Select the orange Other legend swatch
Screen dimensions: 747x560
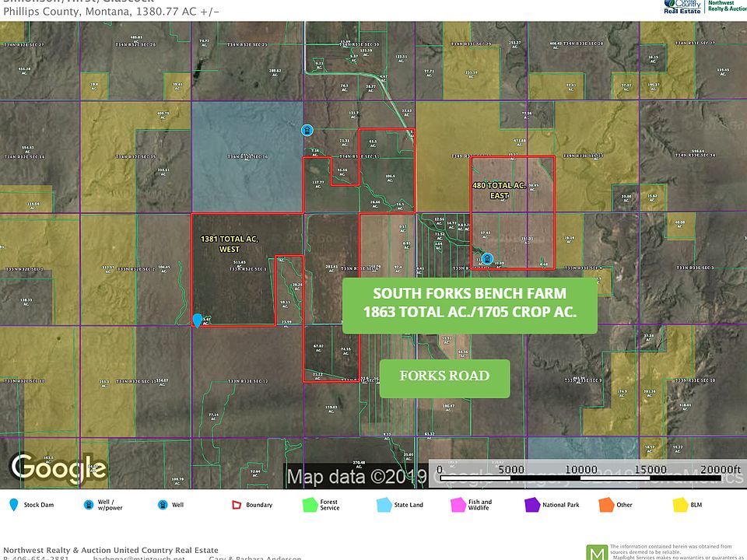[605, 505]
